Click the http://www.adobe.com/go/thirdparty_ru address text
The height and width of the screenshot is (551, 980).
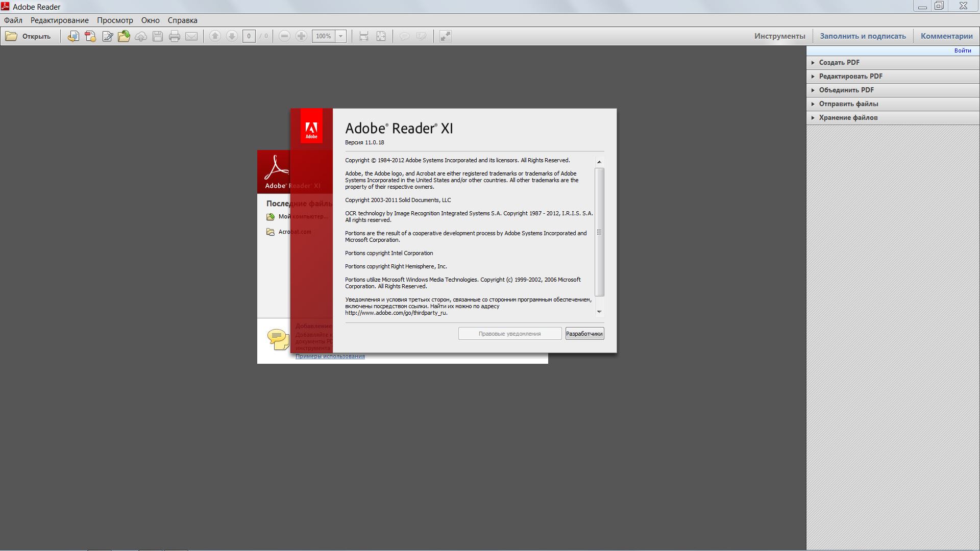pos(396,313)
